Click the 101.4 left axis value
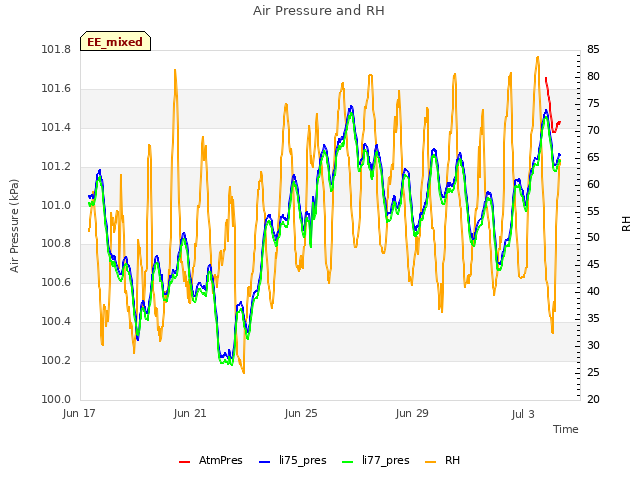Image resolution: width=640 pixels, height=480 pixels. (x=56, y=128)
